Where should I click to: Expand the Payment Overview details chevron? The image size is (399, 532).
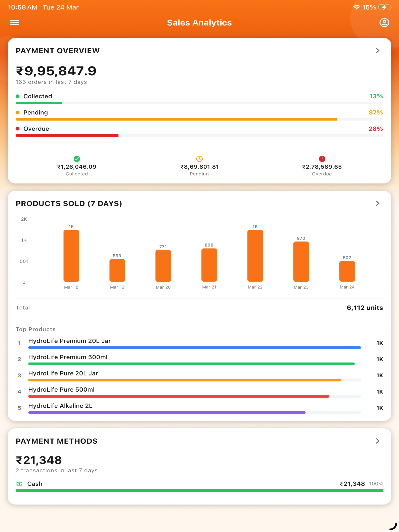point(378,50)
